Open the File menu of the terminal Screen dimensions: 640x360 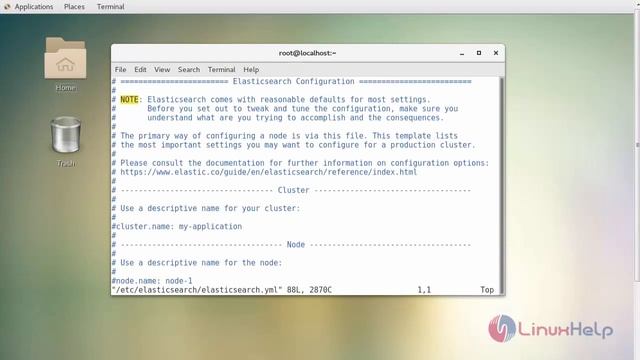(x=120, y=69)
